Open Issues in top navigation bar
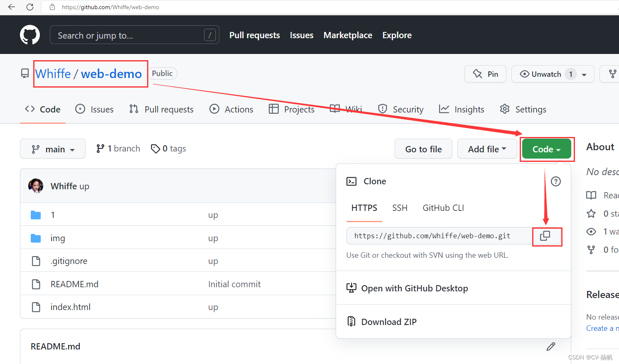Viewport: 619px width, 364px height. coord(302,35)
